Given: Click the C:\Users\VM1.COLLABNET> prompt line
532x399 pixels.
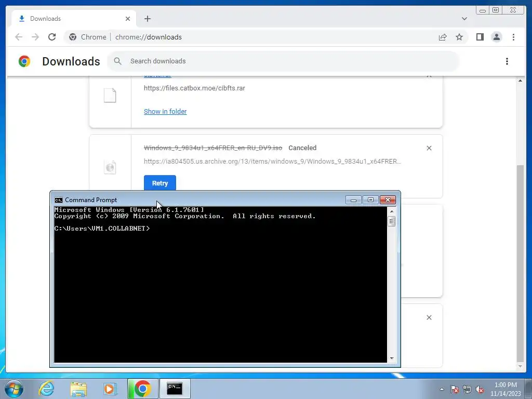Looking at the screenshot, I should (102, 229).
